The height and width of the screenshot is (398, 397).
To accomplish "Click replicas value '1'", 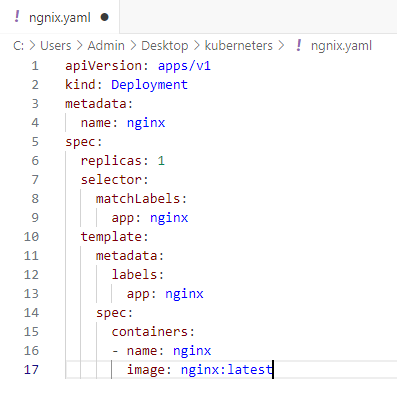I will pos(161,161).
